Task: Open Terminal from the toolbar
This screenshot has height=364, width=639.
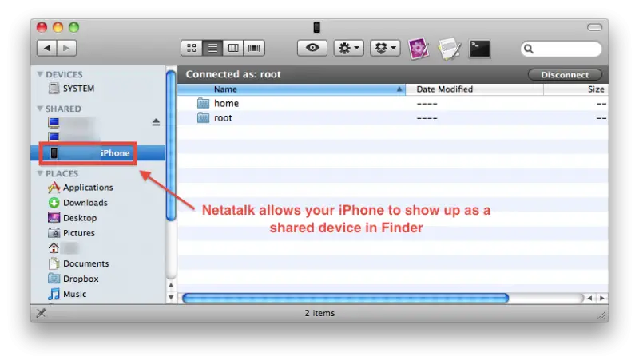Action: pos(480,49)
